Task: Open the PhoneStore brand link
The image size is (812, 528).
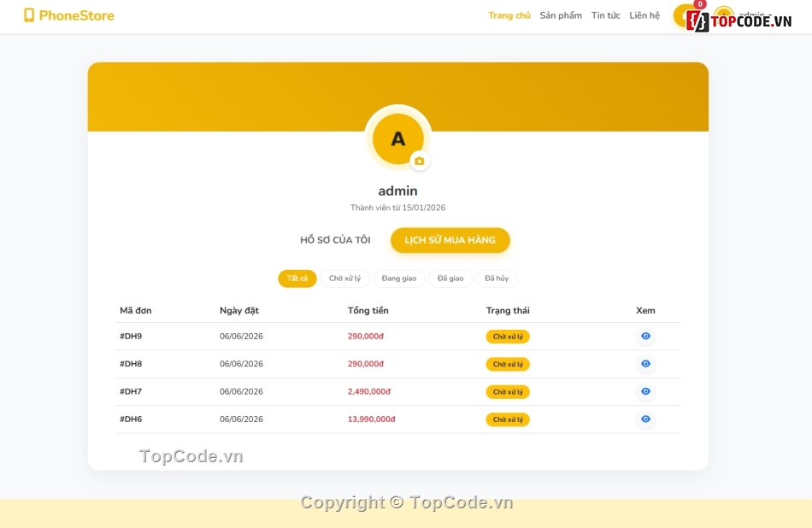Action: pos(69,15)
